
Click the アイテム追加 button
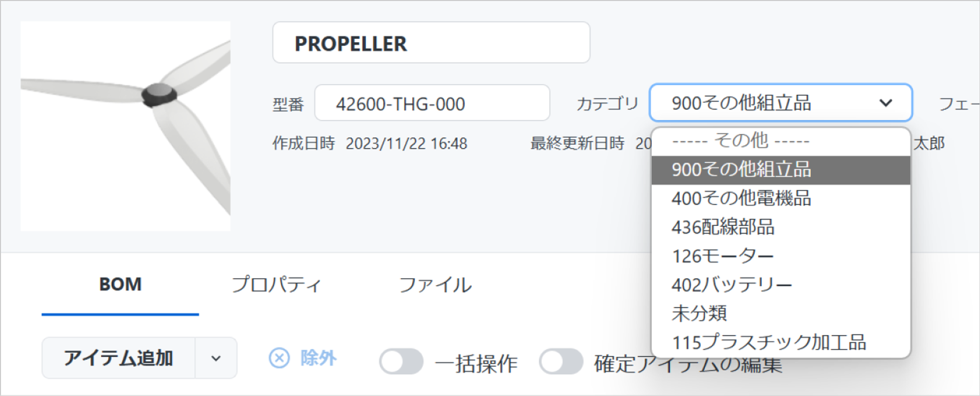pyautogui.click(x=119, y=358)
